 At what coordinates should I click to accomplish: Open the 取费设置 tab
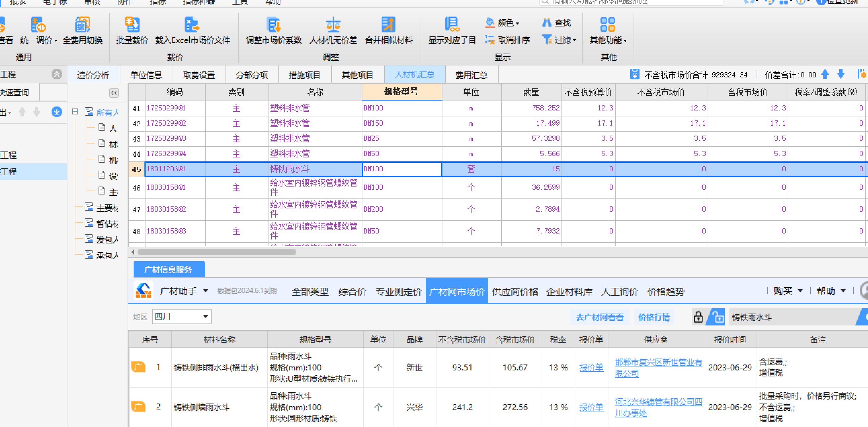[x=199, y=75]
